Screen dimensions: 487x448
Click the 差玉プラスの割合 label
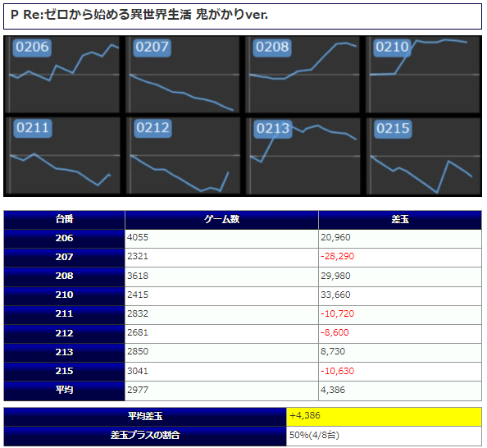pos(145,435)
